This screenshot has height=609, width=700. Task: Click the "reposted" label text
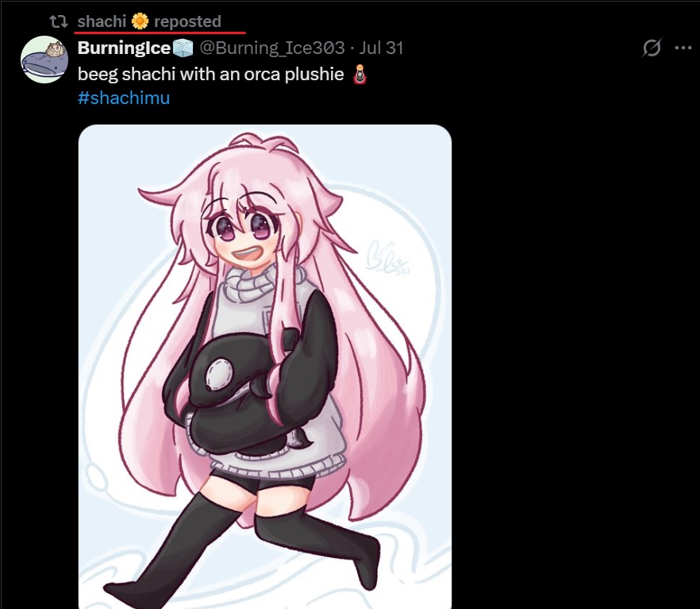pos(187,21)
